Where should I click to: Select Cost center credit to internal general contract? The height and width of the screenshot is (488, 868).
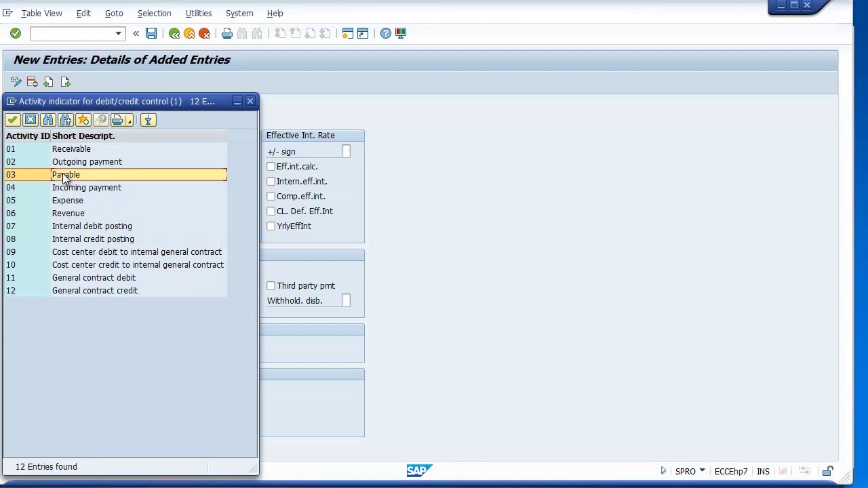pyautogui.click(x=116, y=265)
